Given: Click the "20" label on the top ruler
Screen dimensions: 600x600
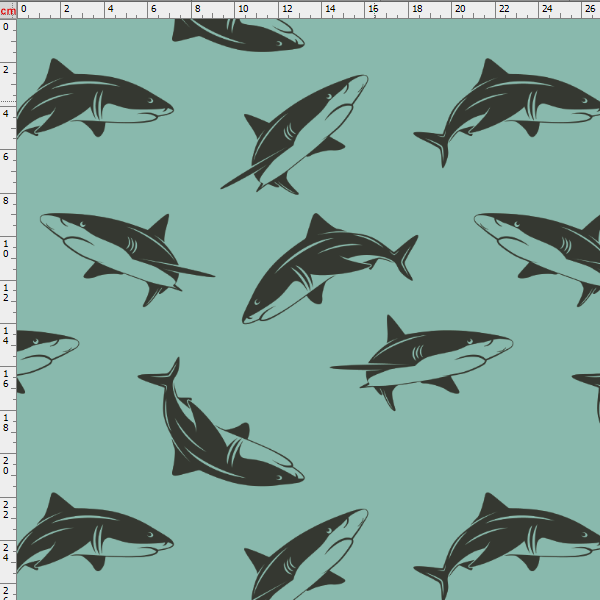Looking at the screenshot, I should click(460, 8).
